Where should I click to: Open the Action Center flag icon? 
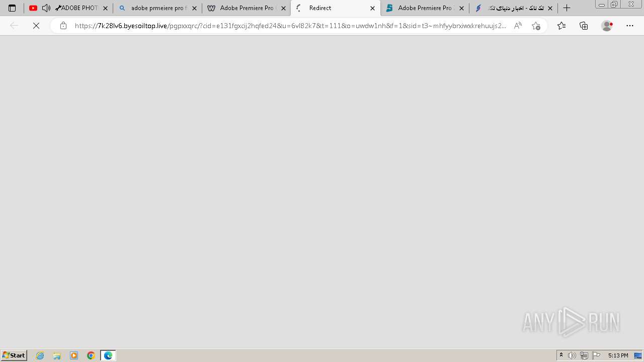pos(596,355)
